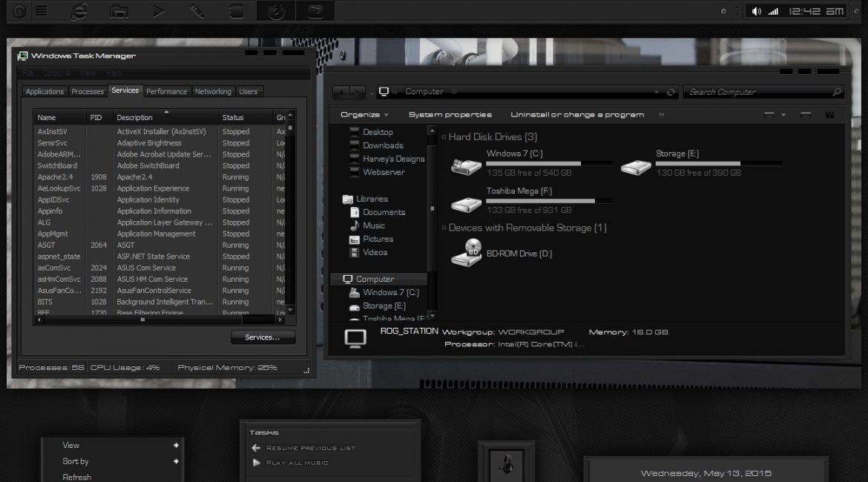Click the Explorer back navigation arrow

[341, 92]
